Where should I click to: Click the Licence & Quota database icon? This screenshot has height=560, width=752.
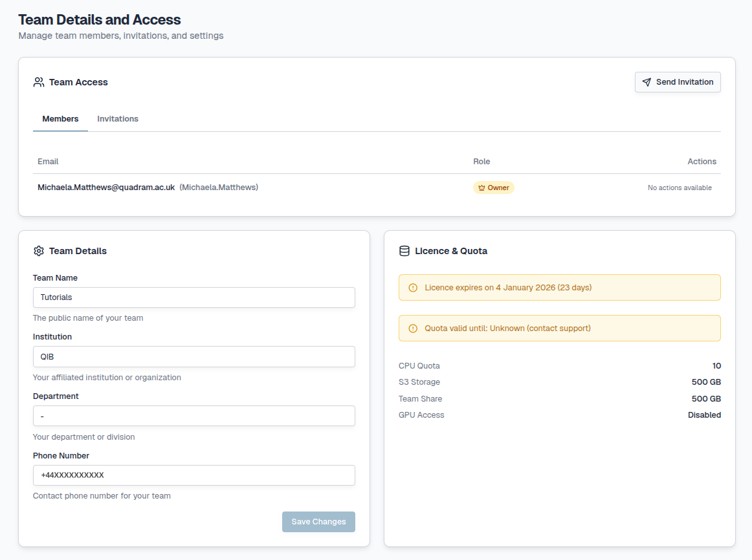(404, 251)
